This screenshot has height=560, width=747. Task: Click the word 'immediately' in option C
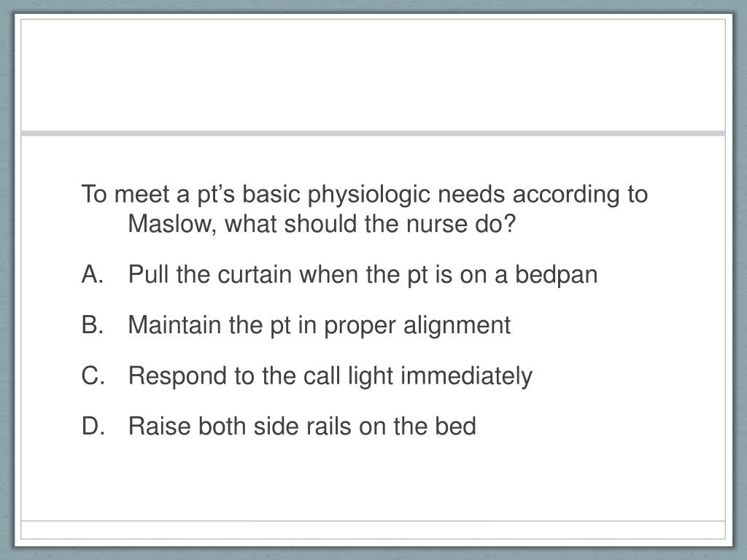click(466, 376)
